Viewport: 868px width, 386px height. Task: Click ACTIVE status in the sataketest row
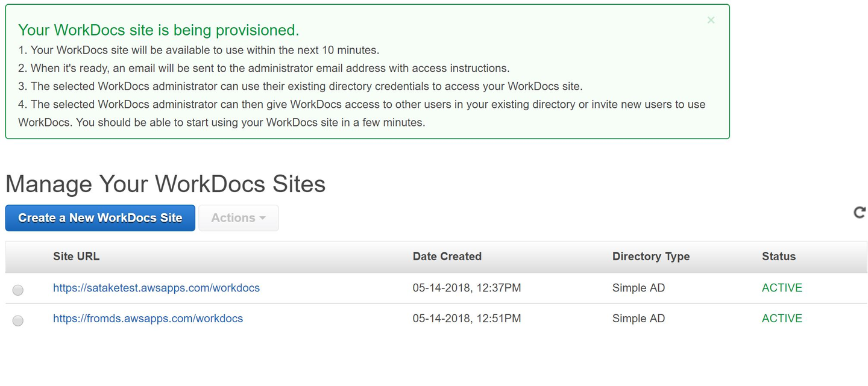click(x=782, y=288)
